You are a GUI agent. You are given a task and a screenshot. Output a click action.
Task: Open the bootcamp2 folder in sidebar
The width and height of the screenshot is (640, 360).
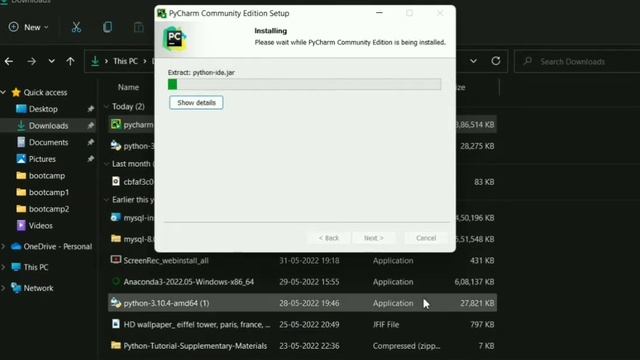coord(49,209)
